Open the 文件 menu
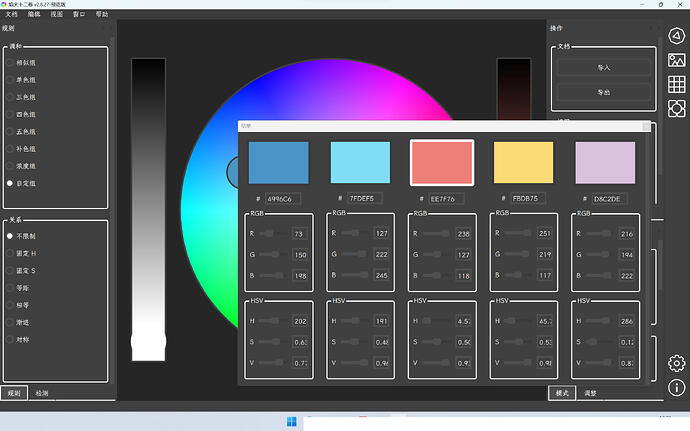The width and height of the screenshot is (690, 431). pyautogui.click(x=12, y=15)
